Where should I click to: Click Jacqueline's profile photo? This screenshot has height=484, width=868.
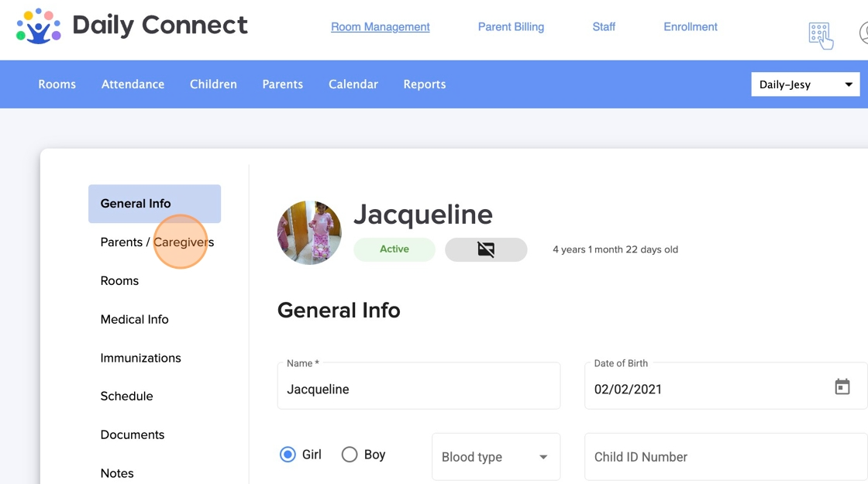(309, 233)
